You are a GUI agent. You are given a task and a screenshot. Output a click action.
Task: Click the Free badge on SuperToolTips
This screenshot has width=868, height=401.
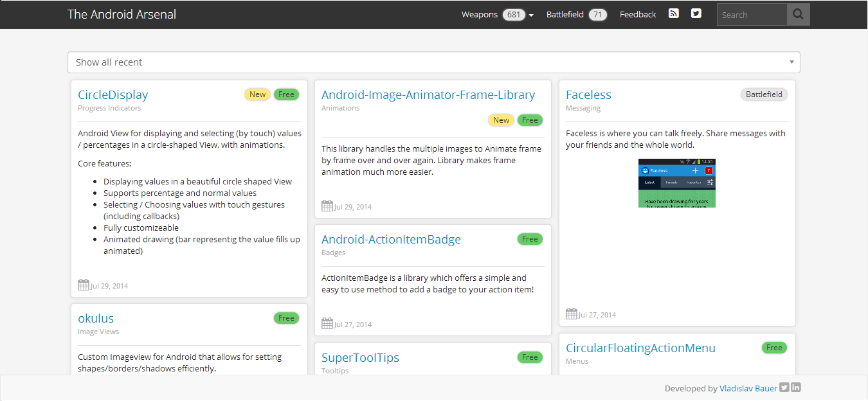pyautogui.click(x=530, y=357)
